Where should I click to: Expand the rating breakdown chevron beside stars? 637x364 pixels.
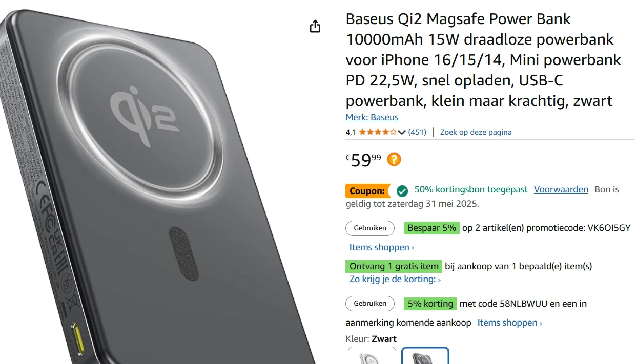(401, 132)
